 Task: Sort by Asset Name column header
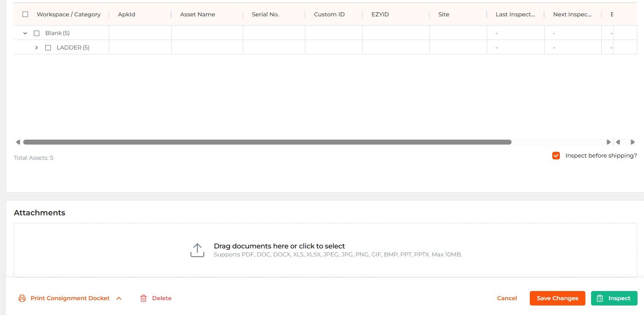click(198, 14)
